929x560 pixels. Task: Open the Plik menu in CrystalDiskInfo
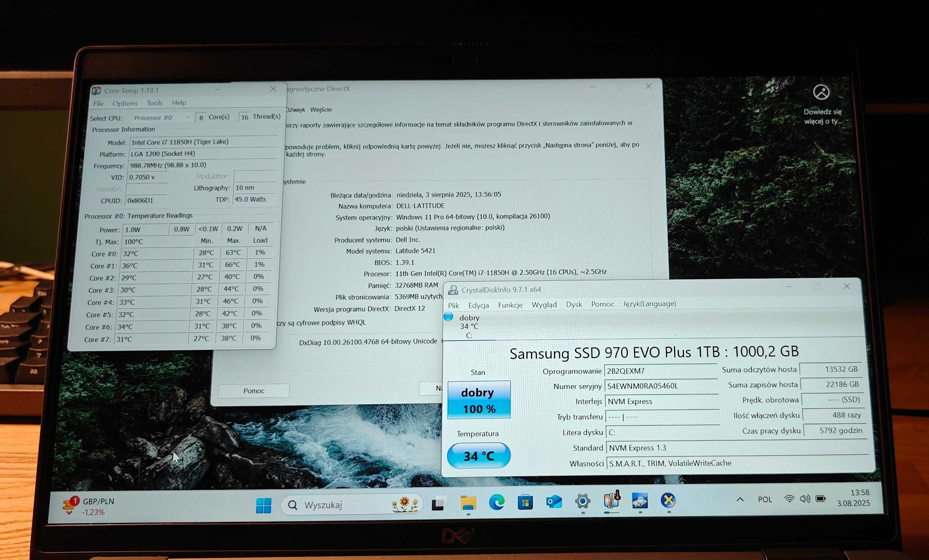tap(453, 305)
